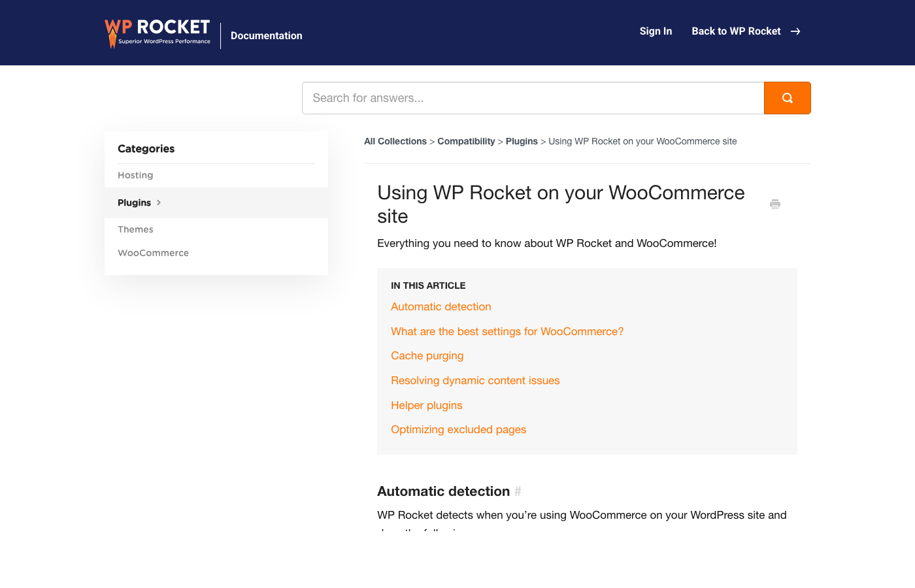Expand the Plugins category chevron

pos(159,203)
